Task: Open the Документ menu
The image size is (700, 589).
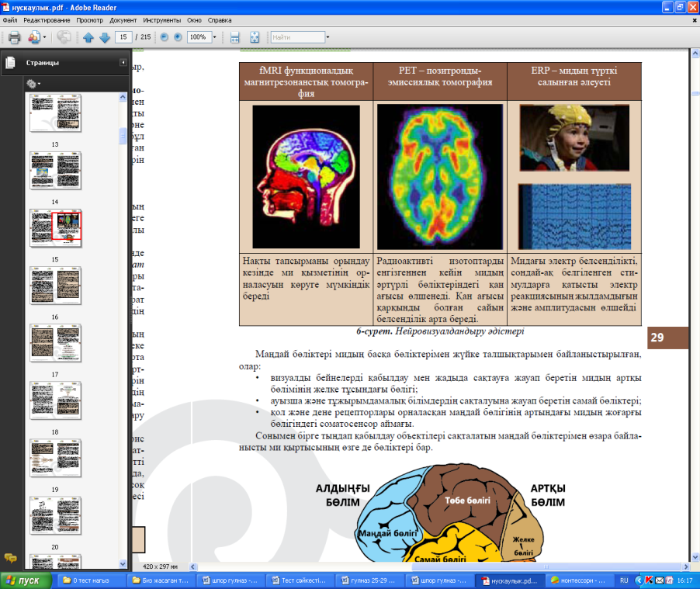Action: pos(123,20)
